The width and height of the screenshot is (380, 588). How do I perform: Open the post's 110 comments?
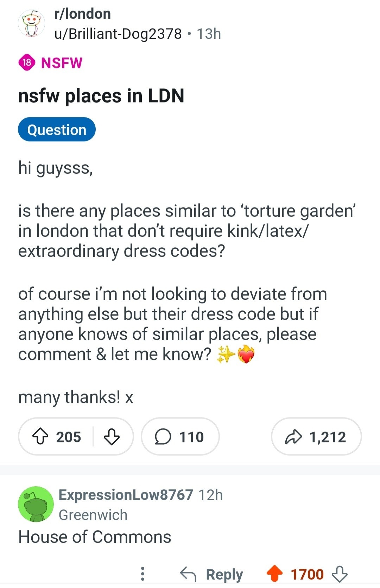coord(180,437)
